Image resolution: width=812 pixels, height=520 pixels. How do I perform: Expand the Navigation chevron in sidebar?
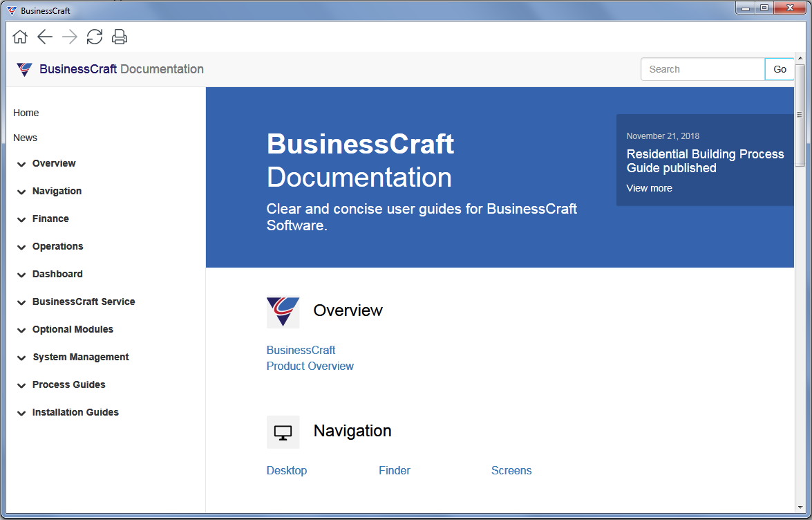pos(21,192)
